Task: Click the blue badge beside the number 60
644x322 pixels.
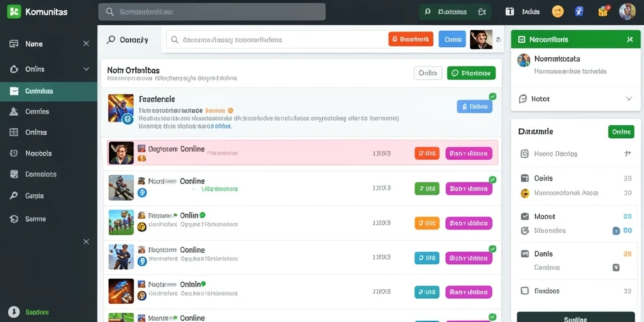Action: [x=616, y=231]
